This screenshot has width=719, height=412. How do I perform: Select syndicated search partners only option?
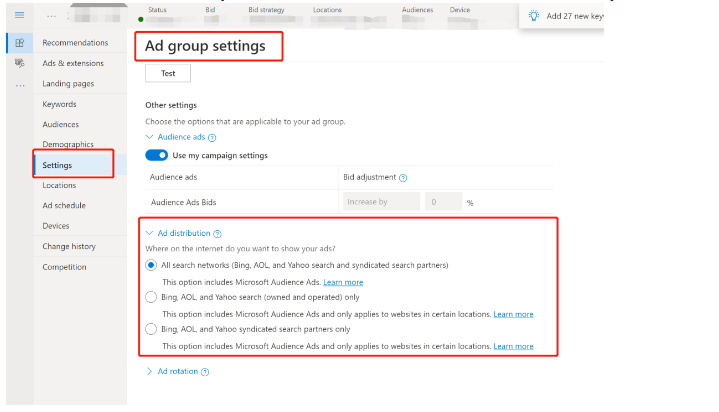pyautogui.click(x=151, y=328)
